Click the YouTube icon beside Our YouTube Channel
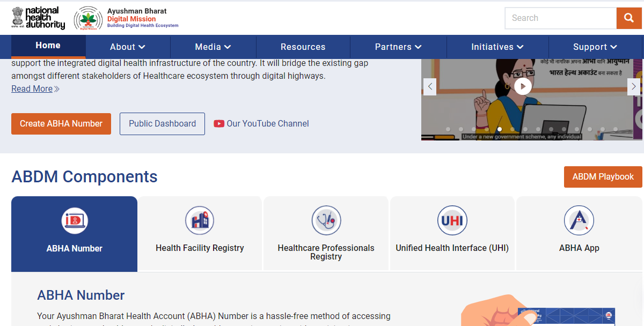The height and width of the screenshot is (326, 644). click(x=219, y=123)
